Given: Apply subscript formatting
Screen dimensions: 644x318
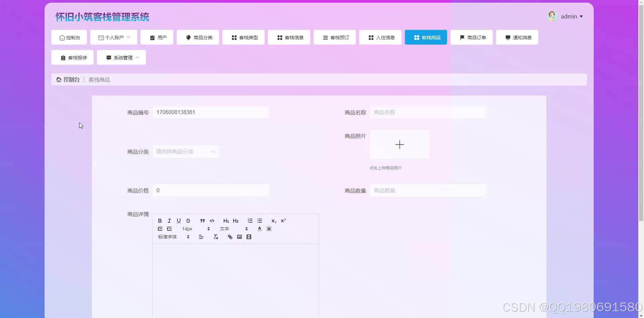Looking at the screenshot, I should coord(274,221).
